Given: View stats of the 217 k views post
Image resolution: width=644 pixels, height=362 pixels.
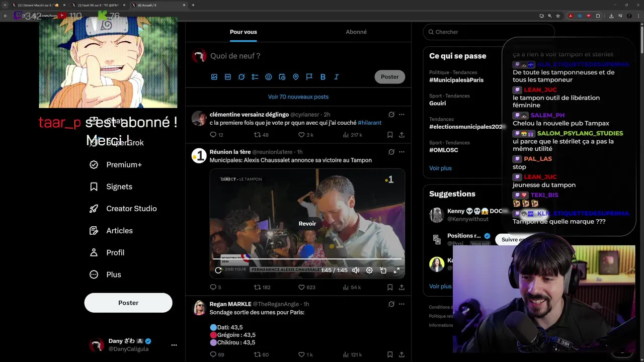Looking at the screenshot, I should coord(352,135).
